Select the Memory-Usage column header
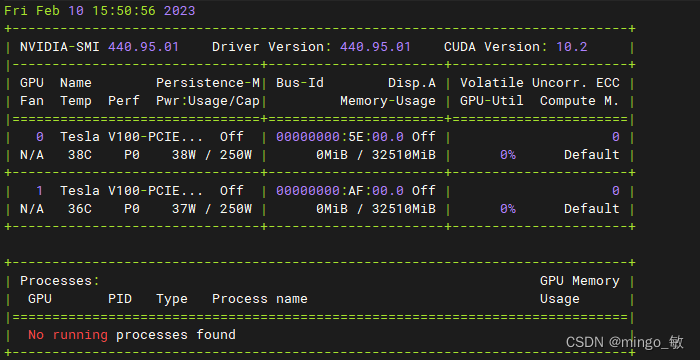 tap(388, 101)
